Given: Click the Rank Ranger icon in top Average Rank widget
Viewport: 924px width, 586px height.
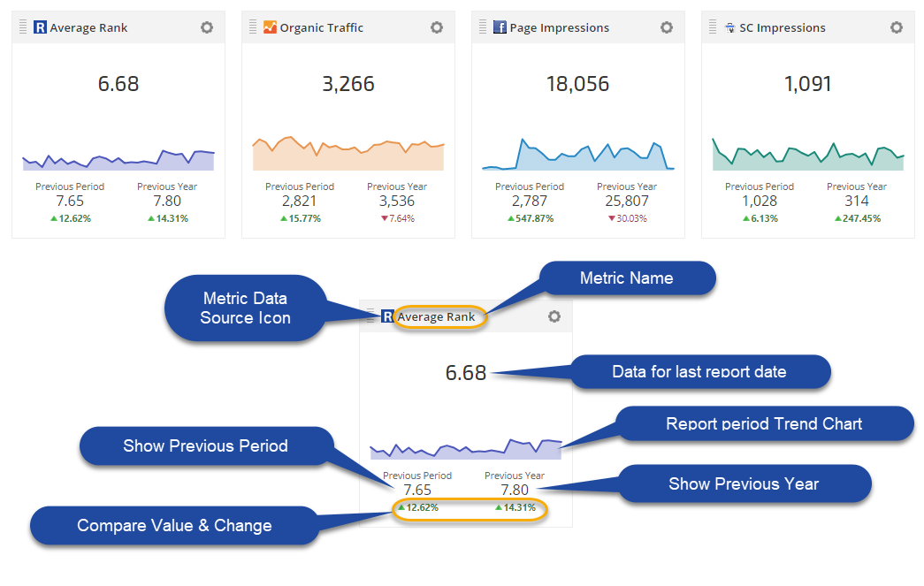Looking at the screenshot, I should point(40,27).
